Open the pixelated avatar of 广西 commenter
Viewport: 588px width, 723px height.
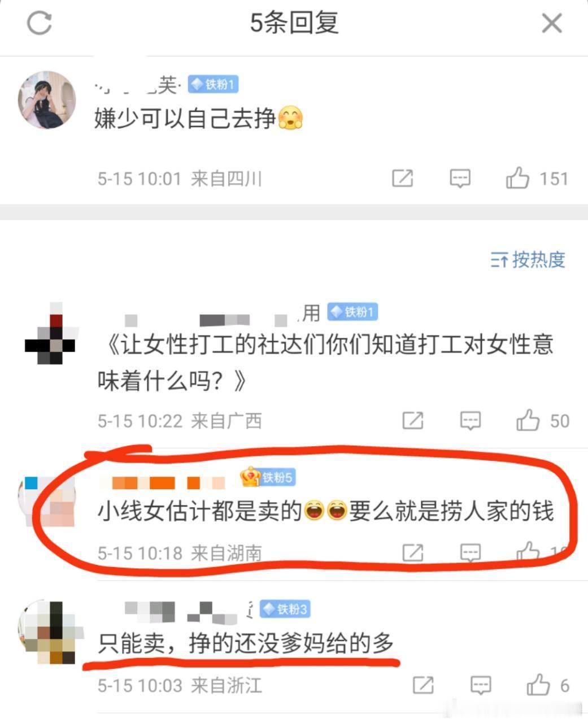pyautogui.click(x=50, y=336)
